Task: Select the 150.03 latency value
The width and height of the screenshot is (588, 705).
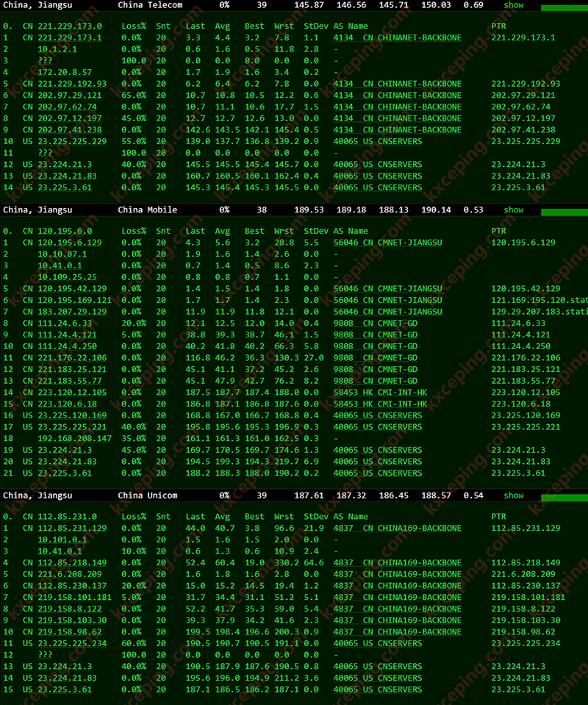Action: click(x=436, y=5)
